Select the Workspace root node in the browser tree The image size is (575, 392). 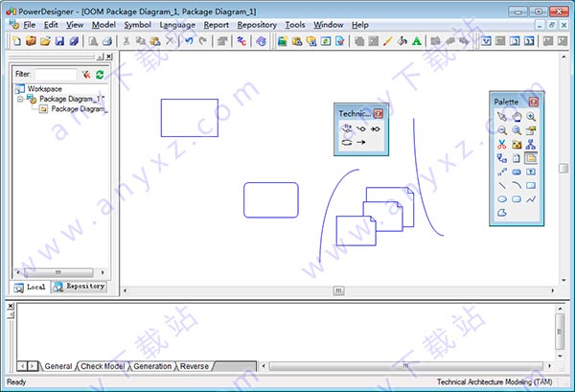point(44,88)
